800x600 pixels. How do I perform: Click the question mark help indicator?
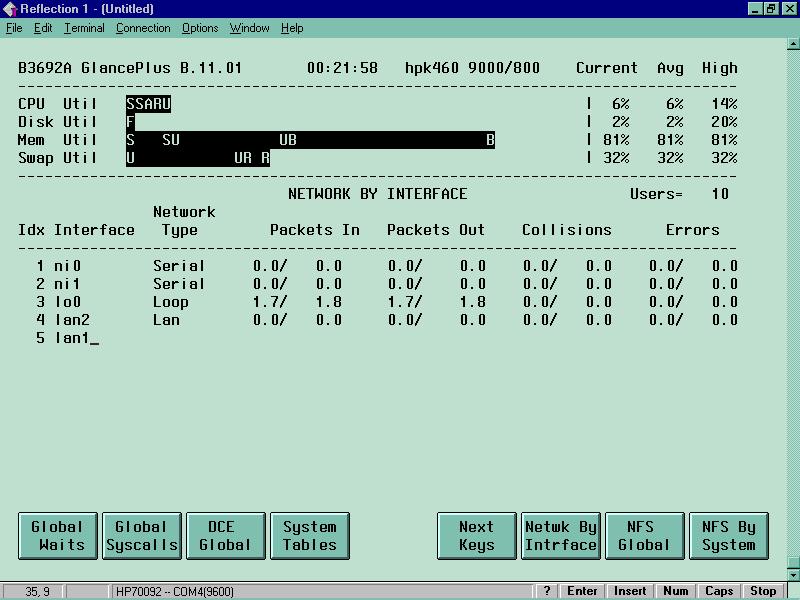coord(547,591)
